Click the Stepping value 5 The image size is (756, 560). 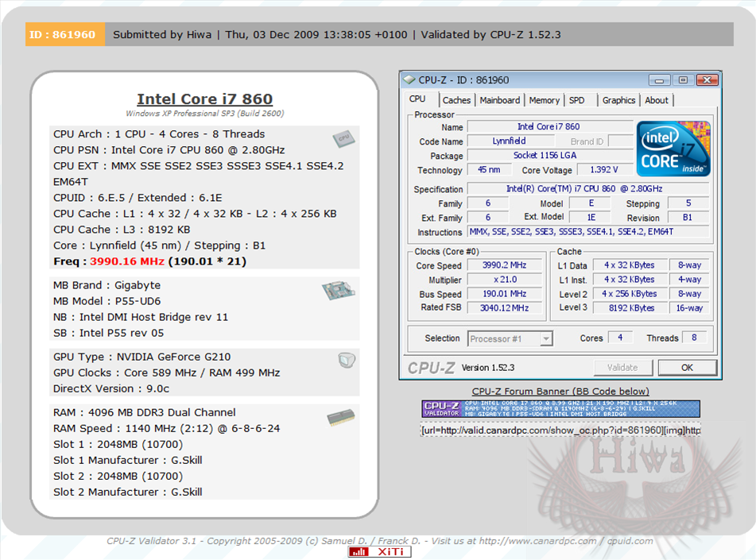coord(688,203)
